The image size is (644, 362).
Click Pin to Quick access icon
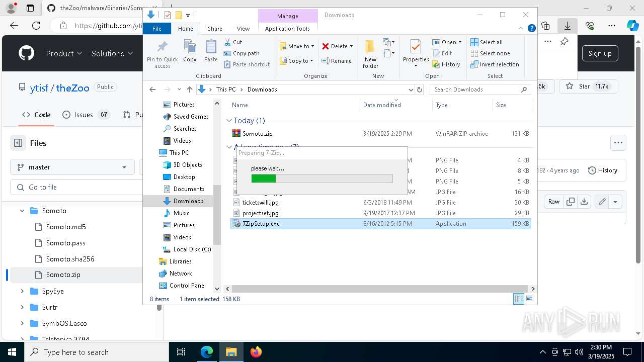click(x=162, y=54)
